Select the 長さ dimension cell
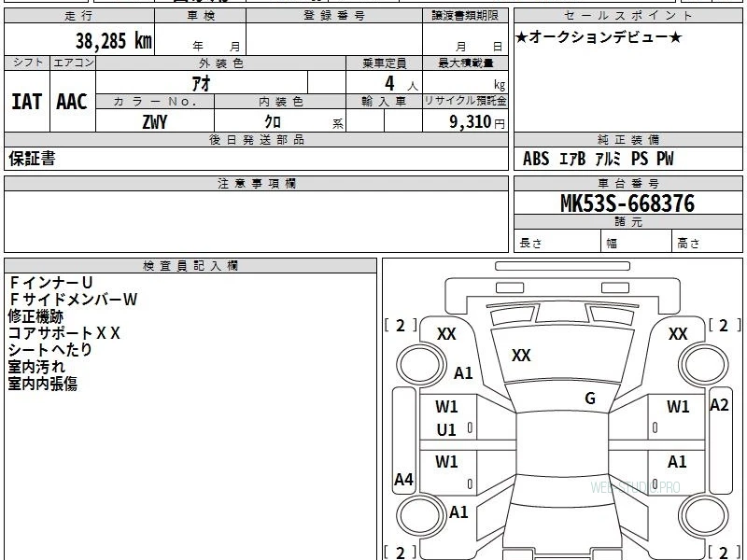The width and height of the screenshot is (747, 560). click(557, 241)
